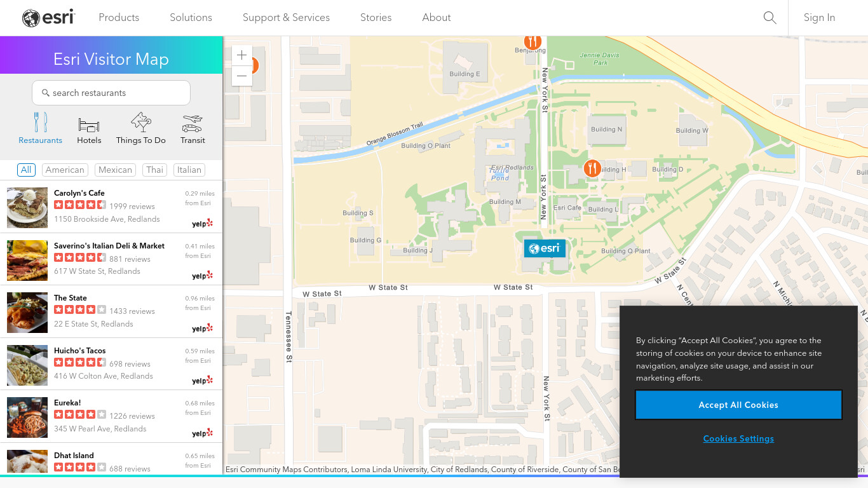868x488 pixels.
Task: Click address '416 W Colton Ave, Redlands'
Action: coord(104,376)
